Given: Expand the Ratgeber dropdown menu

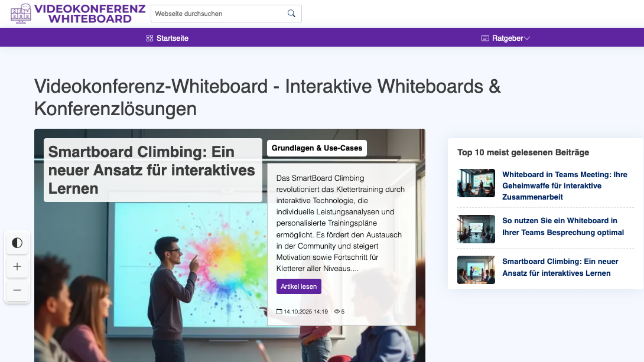Looking at the screenshot, I should click(x=527, y=38).
